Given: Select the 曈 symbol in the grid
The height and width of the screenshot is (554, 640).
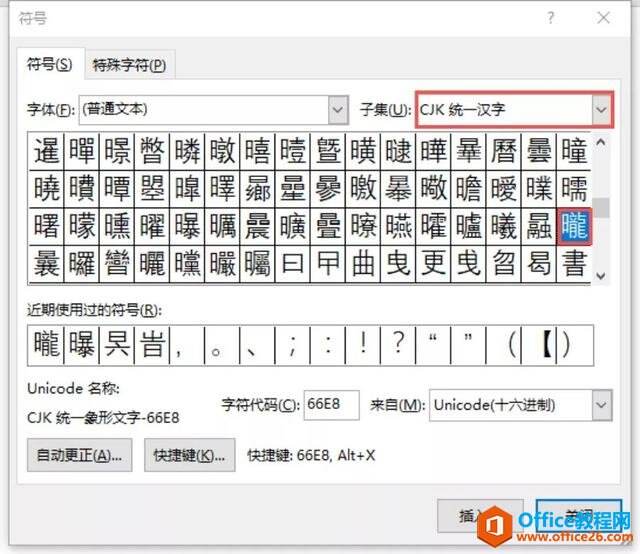Looking at the screenshot, I should click(573, 151).
